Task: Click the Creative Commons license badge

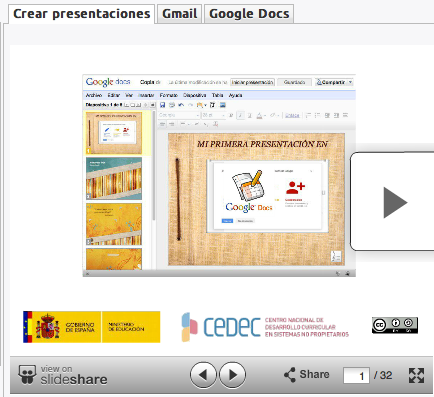Action: pos(395,325)
